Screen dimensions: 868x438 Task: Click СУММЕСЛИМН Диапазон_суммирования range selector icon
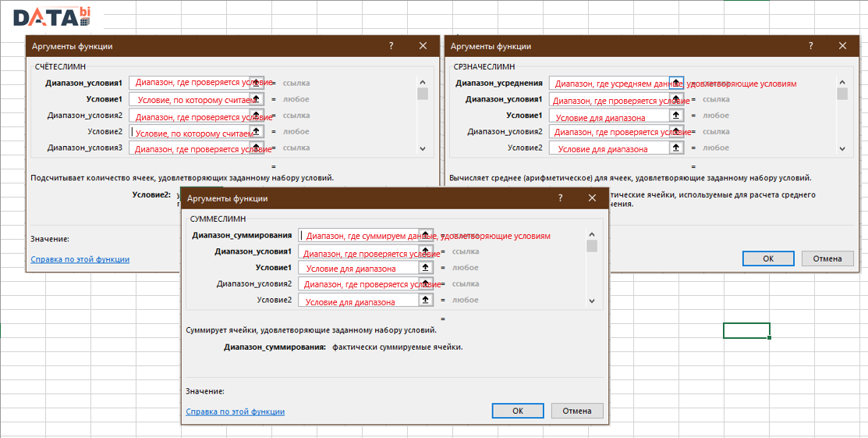tap(425, 235)
